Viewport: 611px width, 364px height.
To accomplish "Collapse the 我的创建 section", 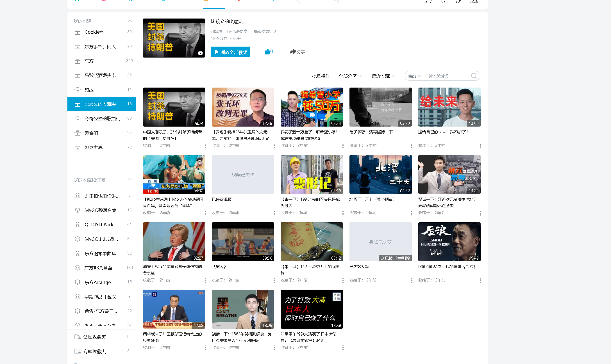I will (130, 21).
